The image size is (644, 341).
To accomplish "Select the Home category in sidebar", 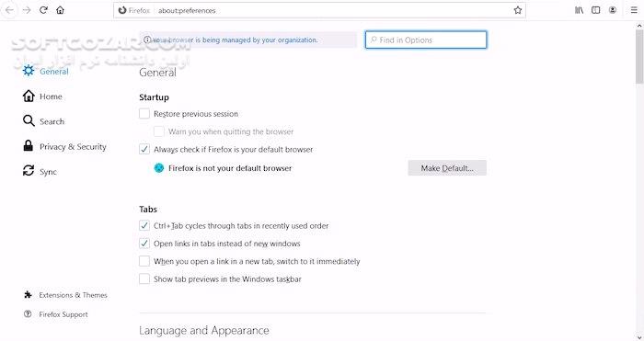I will (x=42, y=97).
